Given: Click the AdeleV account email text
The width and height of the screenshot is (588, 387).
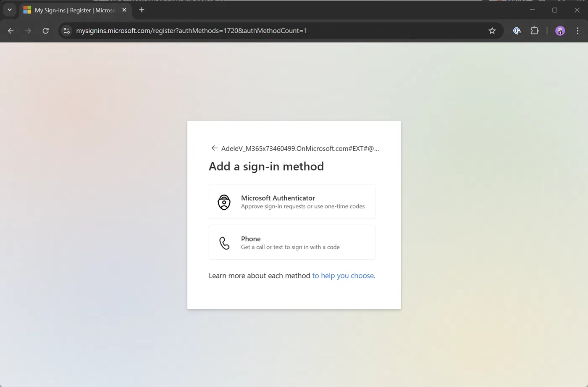Looking at the screenshot, I should tap(300, 148).
